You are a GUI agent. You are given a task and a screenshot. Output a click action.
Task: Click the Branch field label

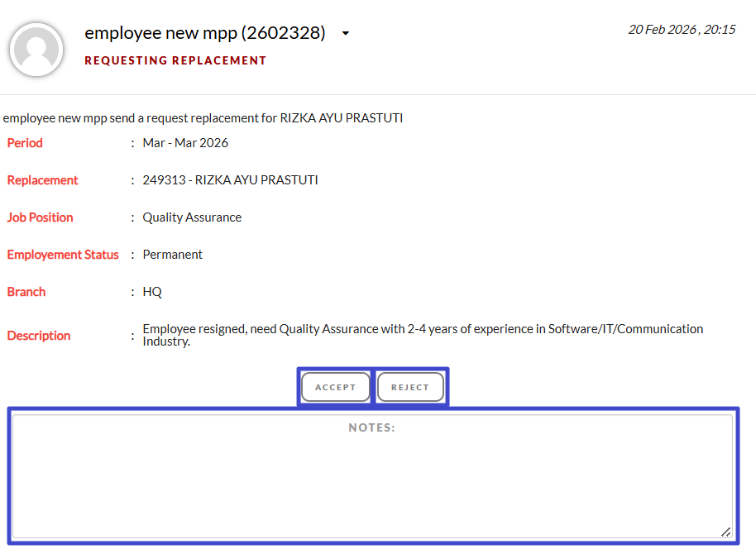[26, 292]
